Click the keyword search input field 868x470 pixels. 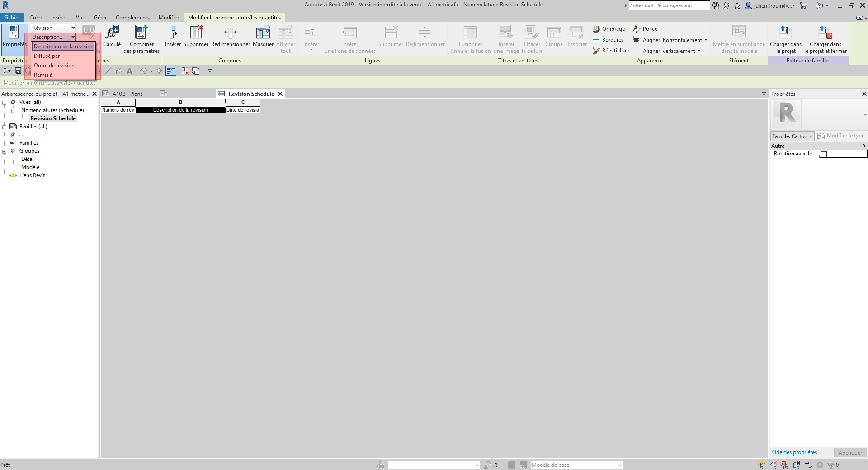tap(669, 5)
